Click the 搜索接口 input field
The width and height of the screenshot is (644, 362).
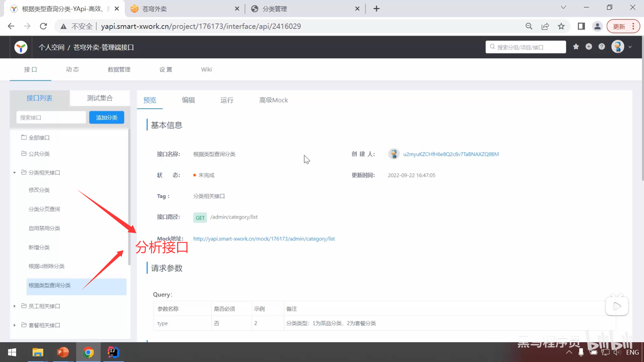51,117
